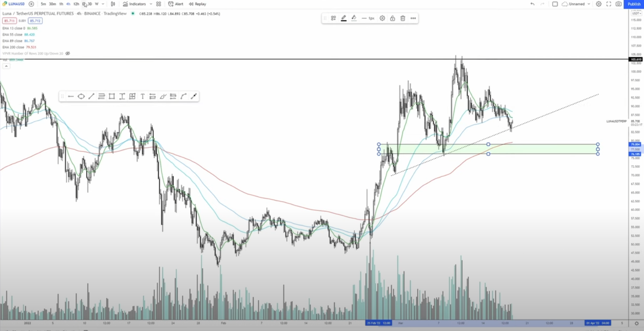Image resolution: width=644 pixels, height=331 pixels.
Task: Select the rectangle drawing tool
Action: tap(112, 96)
